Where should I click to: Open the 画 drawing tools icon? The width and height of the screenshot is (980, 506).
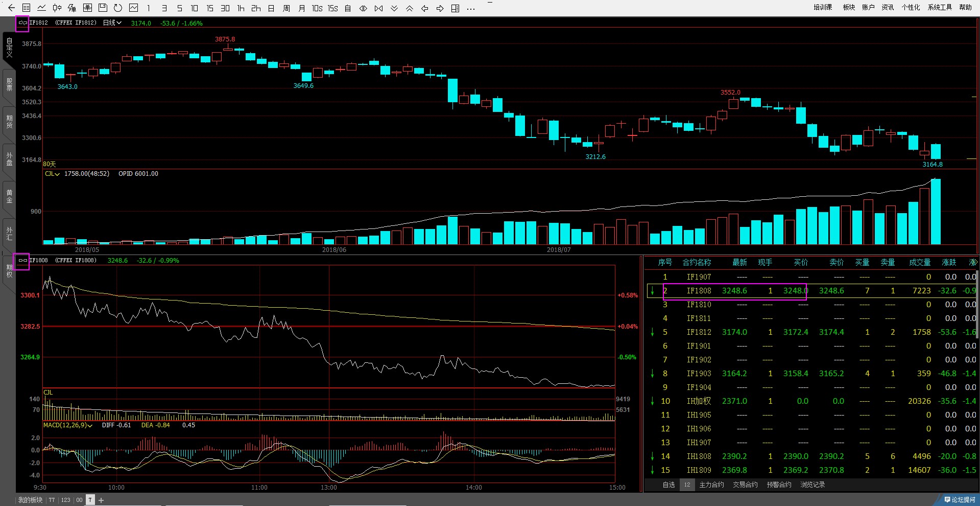[x=87, y=8]
